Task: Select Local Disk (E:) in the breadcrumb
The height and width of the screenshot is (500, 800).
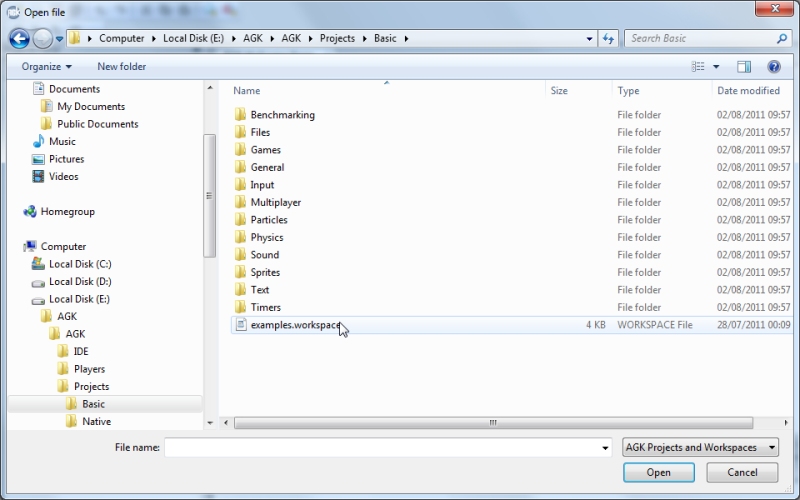Action: pyautogui.click(x=193, y=38)
